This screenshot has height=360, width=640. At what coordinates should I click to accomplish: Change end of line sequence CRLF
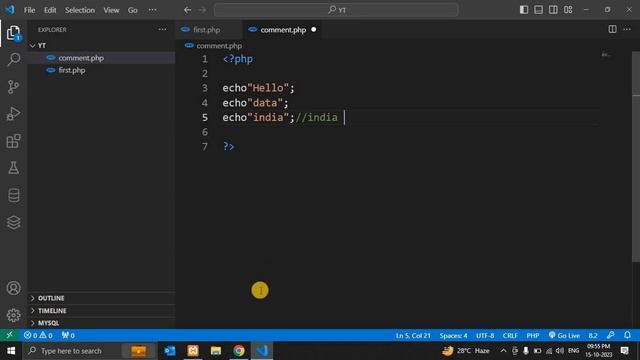click(x=510, y=336)
